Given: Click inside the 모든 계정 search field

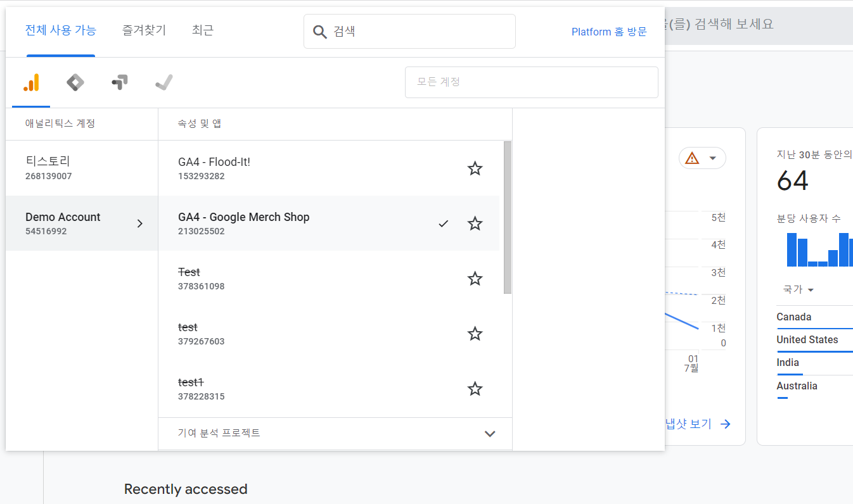Looking at the screenshot, I should point(531,82).
